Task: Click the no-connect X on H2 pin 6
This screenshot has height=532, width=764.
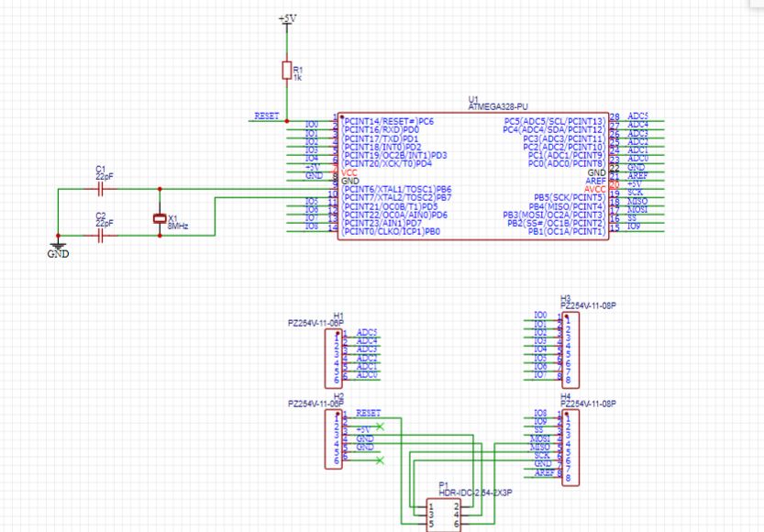Action: point(380,460)
